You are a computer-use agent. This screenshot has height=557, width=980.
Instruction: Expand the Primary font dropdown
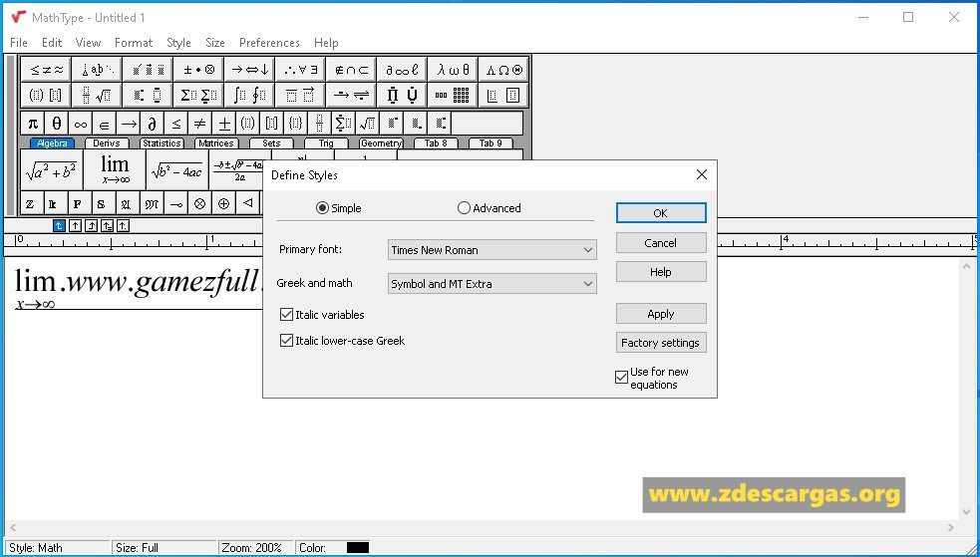pyautogui.click(x=587, y=250)
